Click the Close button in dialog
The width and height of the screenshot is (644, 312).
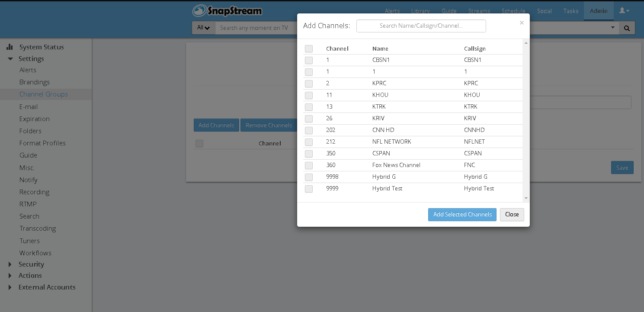click(x=512, y=215)
